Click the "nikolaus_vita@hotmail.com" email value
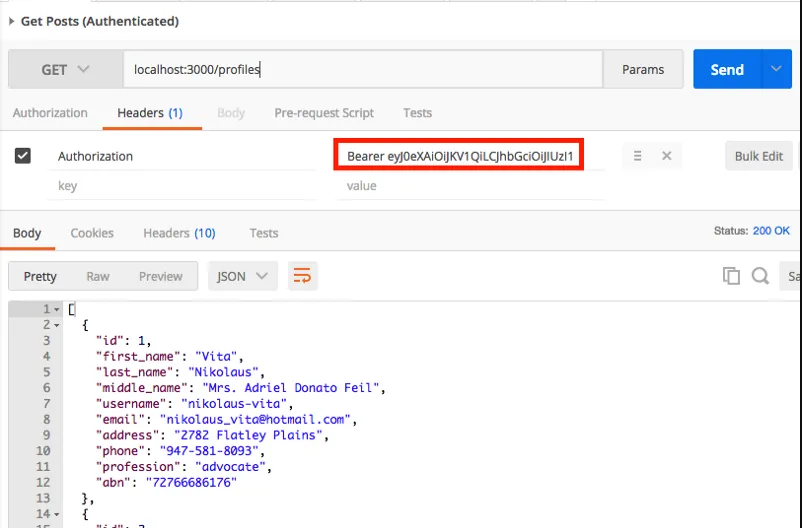The image size is (802, 528). click(x=255, y=420)
